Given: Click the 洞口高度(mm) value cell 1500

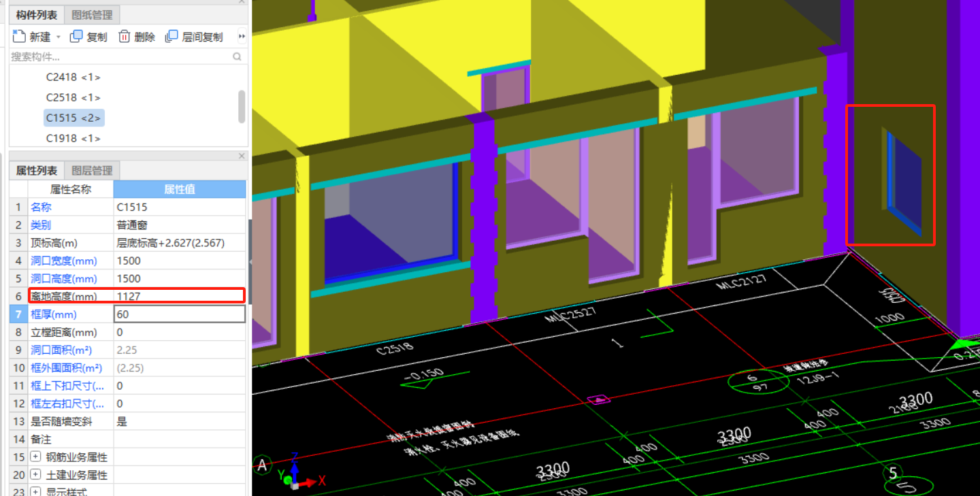Looking at the screenshot, I should (x=180, y=278).
